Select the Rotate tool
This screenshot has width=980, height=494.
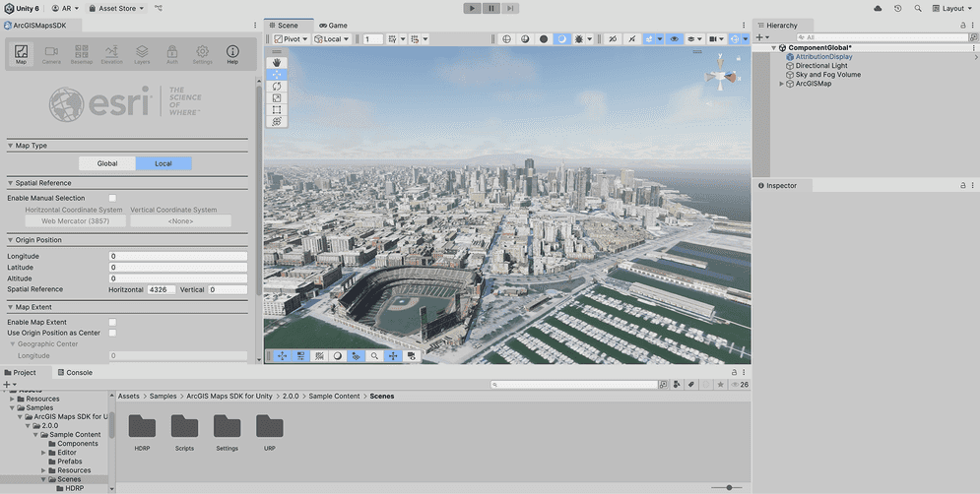[x=277, y=87]
